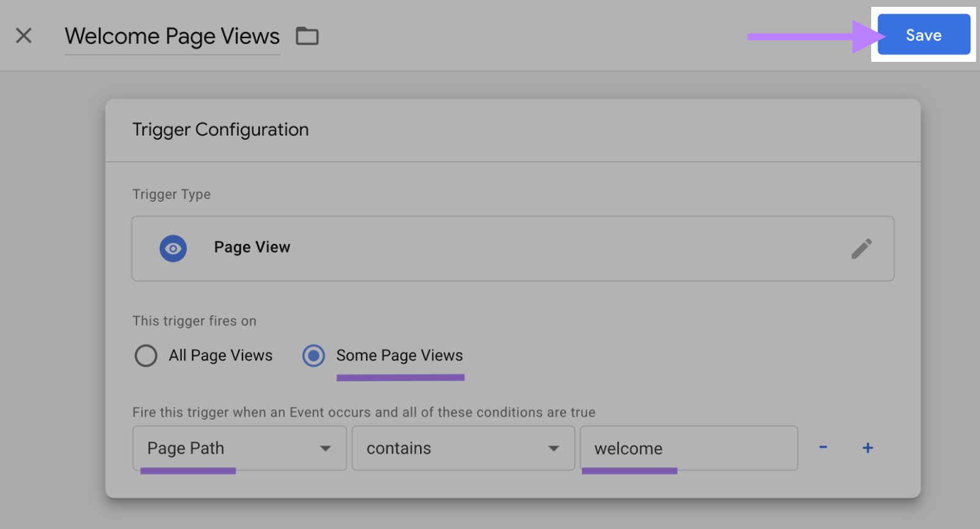Click the folder icon beside the trigger name

click(307, 36)
